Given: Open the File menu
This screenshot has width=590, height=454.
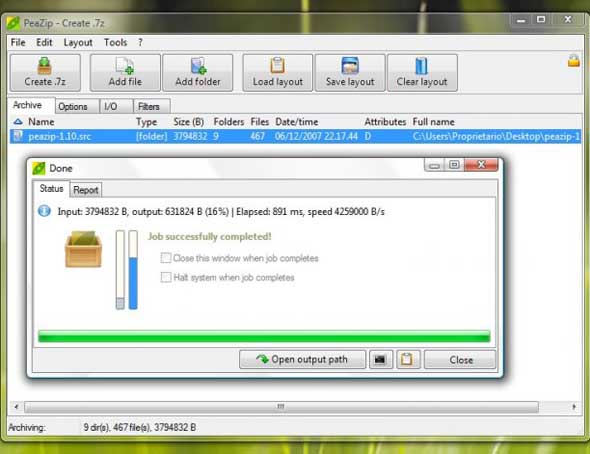Looking at the screenshot, I should point(18,43).
